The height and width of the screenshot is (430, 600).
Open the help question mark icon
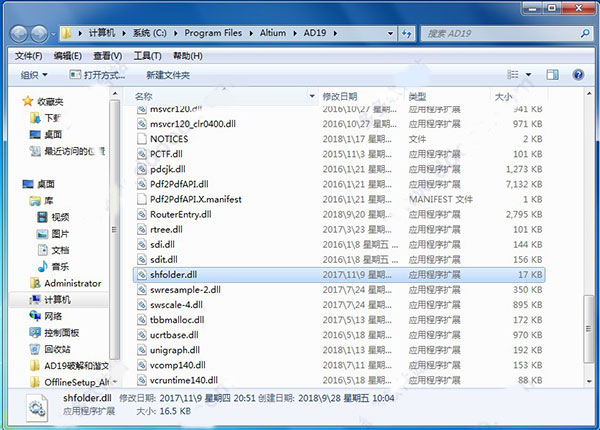point(578,75)
